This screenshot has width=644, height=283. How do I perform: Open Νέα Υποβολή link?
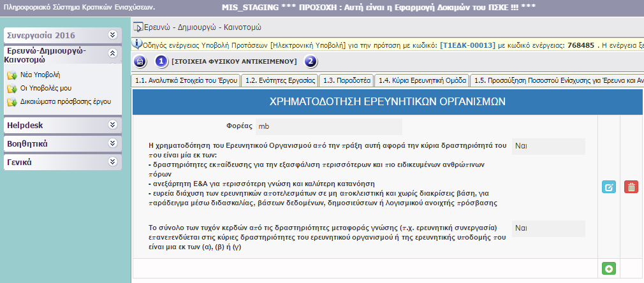40,75
